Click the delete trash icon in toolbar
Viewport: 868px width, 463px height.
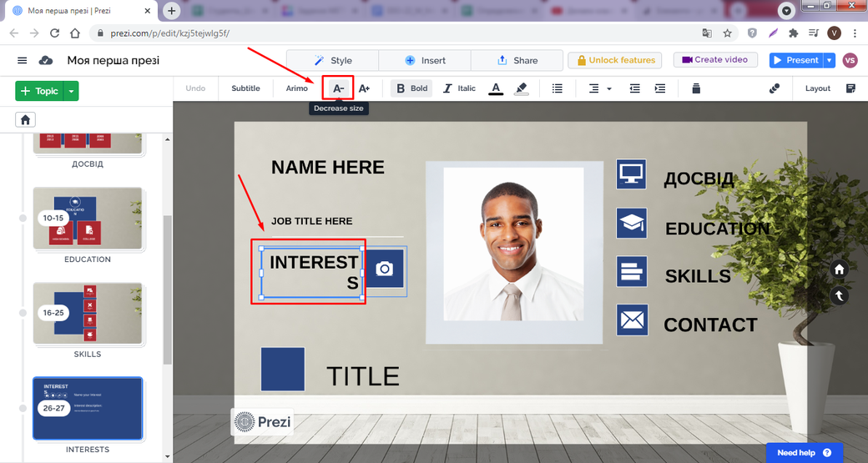click(696, 88)
